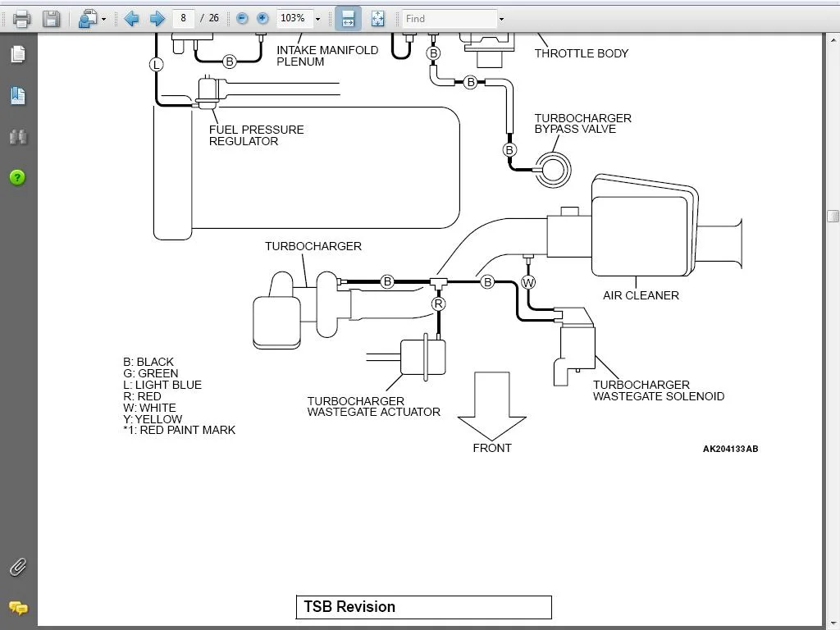Viewport: 840px width, 630px height.
Task: Open the Attachments paperclip panel
Action: coord(18,567)
